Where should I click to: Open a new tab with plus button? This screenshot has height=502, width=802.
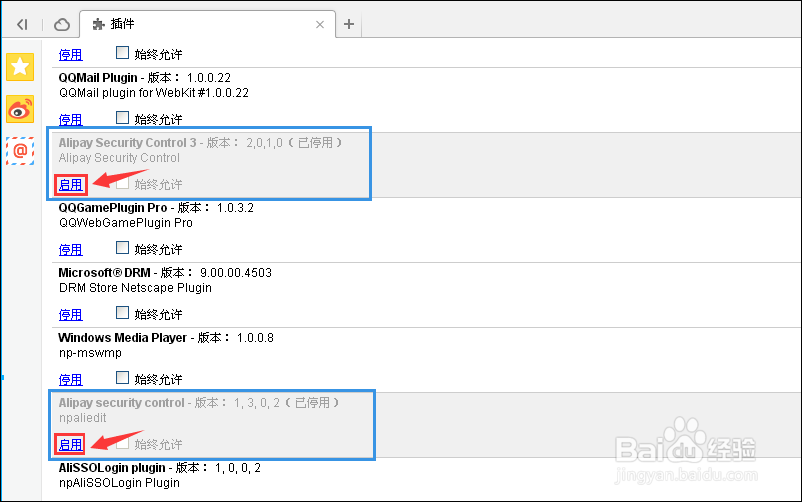coord(349,24)
